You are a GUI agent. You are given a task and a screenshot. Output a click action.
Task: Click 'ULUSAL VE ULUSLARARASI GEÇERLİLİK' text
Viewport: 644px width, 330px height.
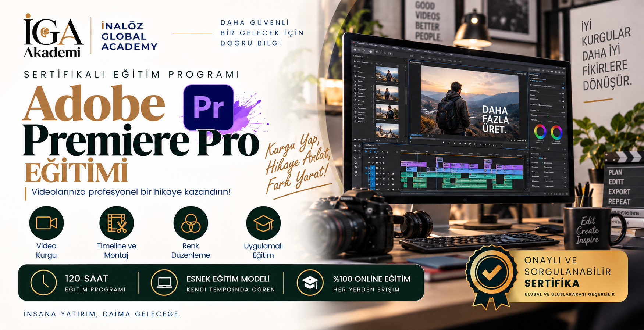coord(569,294)
